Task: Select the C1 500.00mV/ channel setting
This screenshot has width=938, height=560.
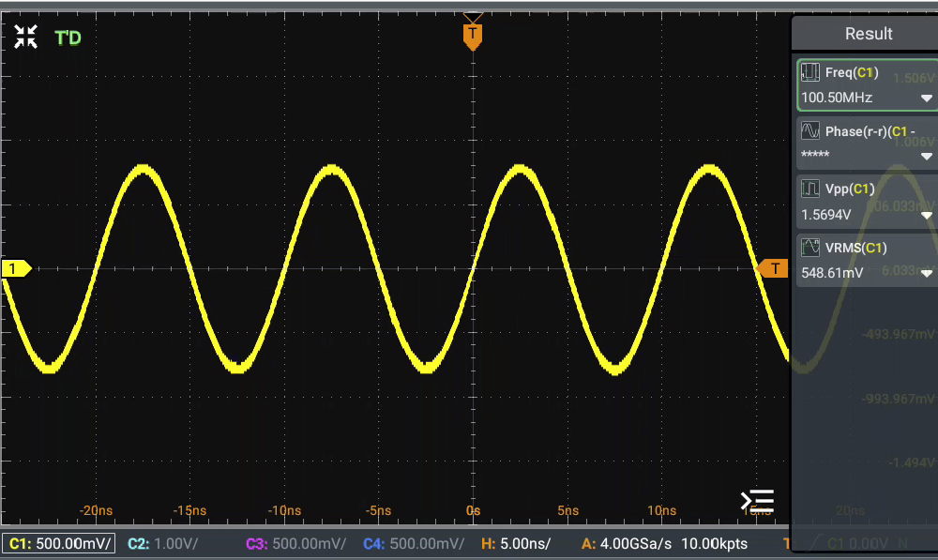Action: click(60, 543)
